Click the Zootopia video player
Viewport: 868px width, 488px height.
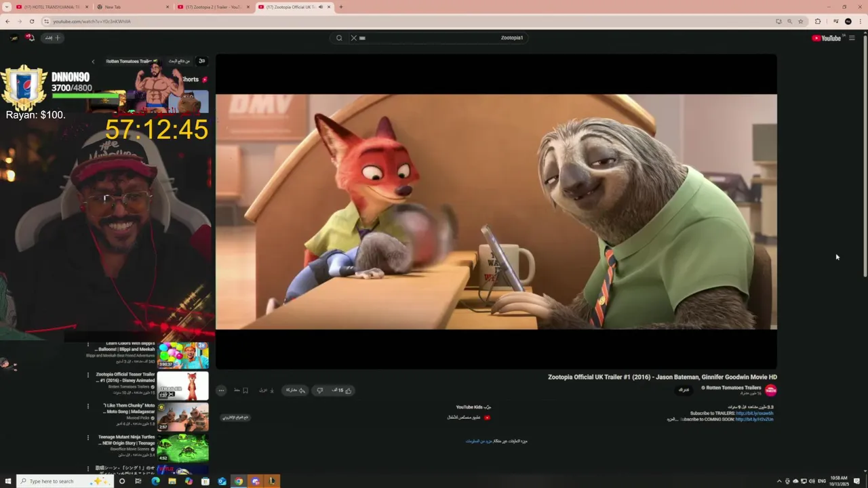pos(496,211)
